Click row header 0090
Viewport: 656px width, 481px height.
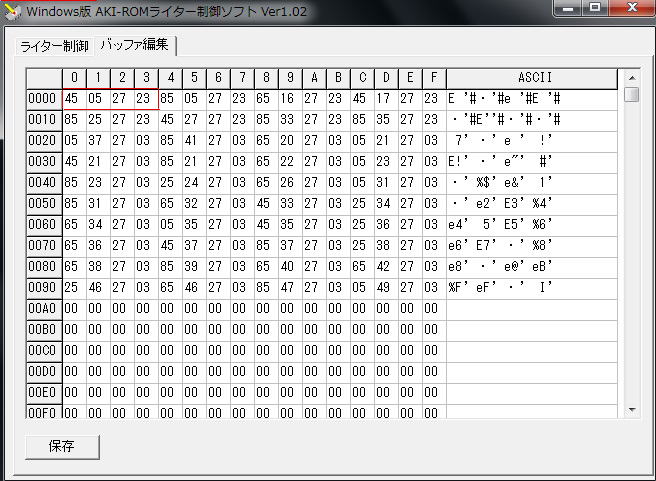pos(44,288)
